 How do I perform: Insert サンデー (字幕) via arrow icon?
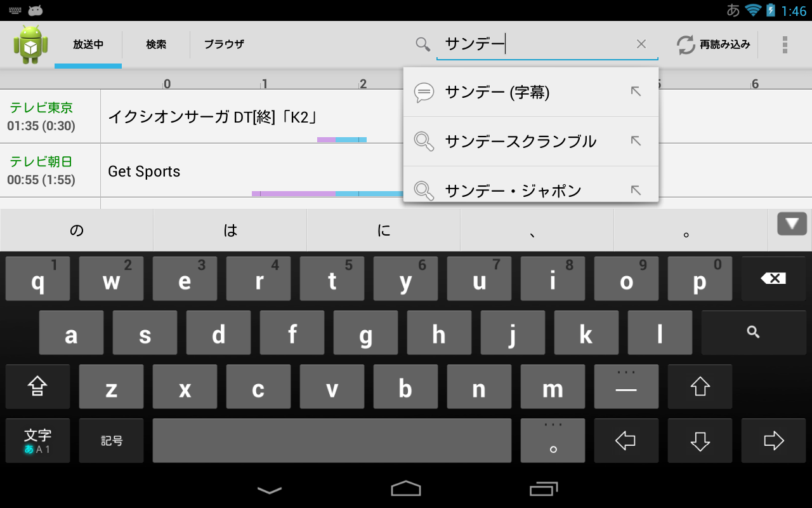pos(636,91)
